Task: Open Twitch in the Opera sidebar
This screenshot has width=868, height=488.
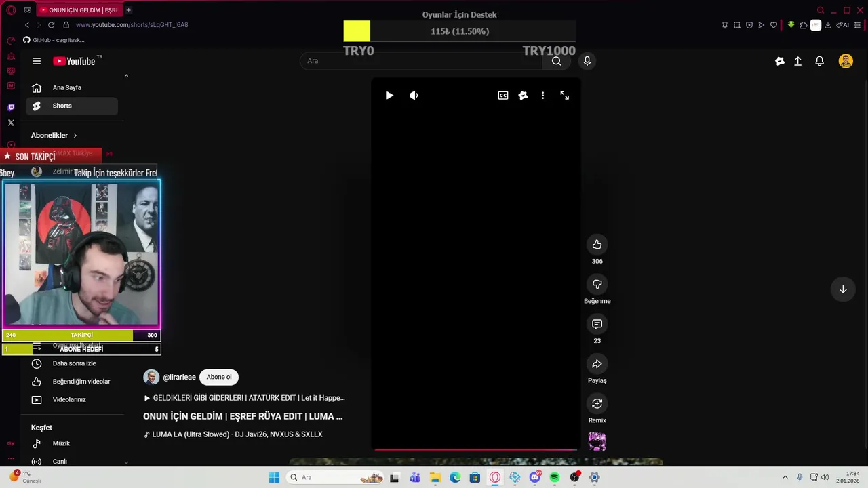Action: point(11,107)
